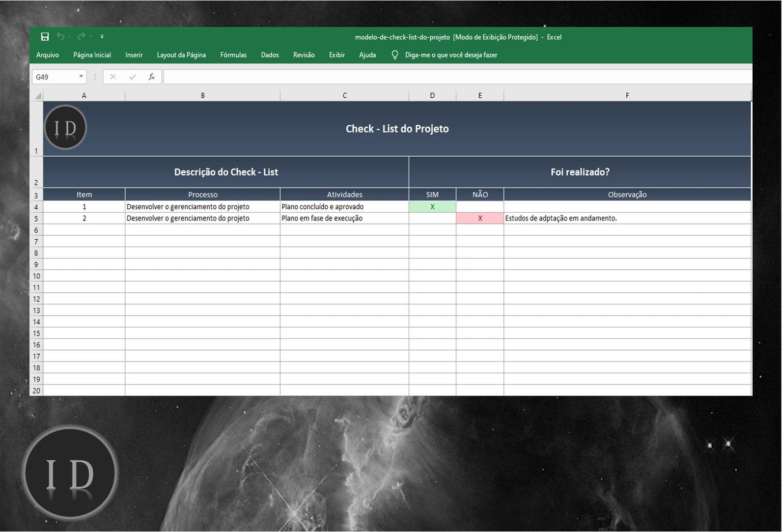Click the Enter checkmark icon in formula bar

pos(132,77)
